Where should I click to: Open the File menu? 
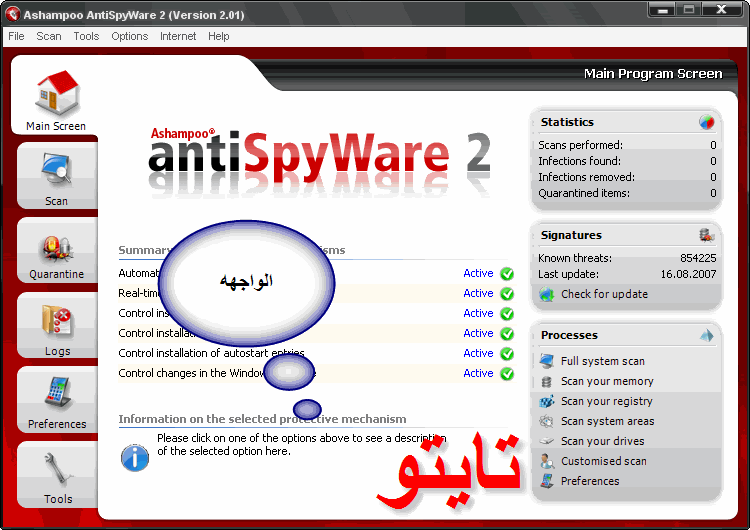click(16, 36)
